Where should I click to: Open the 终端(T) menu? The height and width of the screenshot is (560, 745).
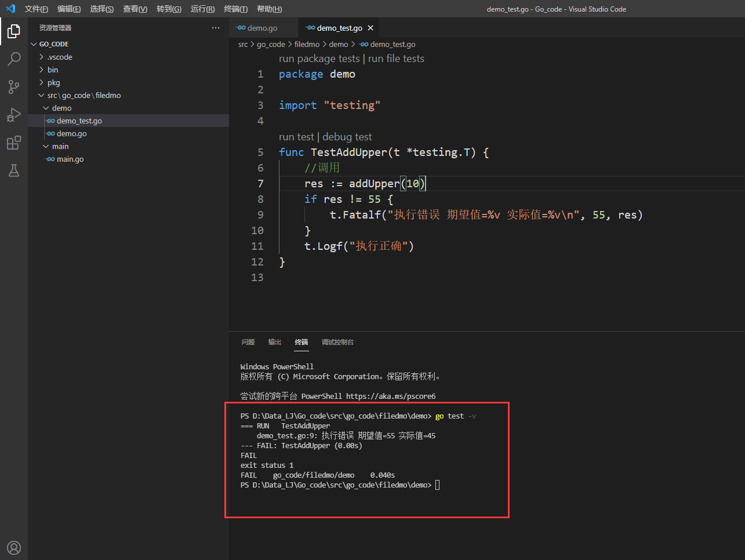(x=235, y=9)
